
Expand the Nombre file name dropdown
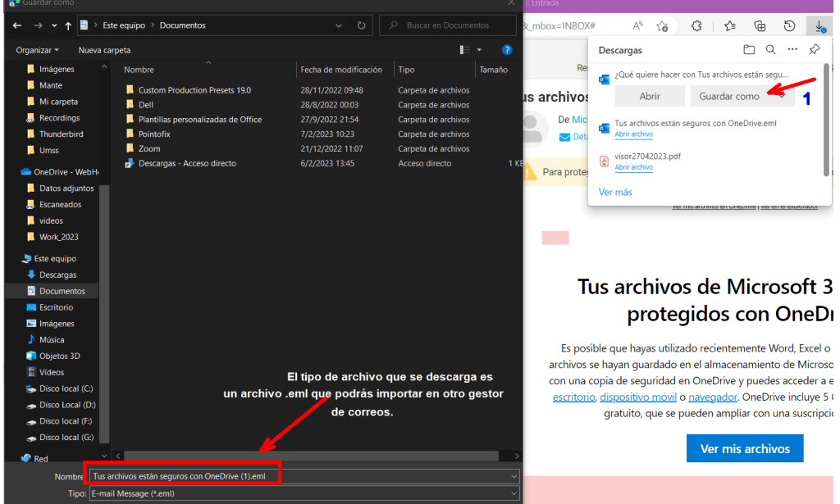click(514, 476)
